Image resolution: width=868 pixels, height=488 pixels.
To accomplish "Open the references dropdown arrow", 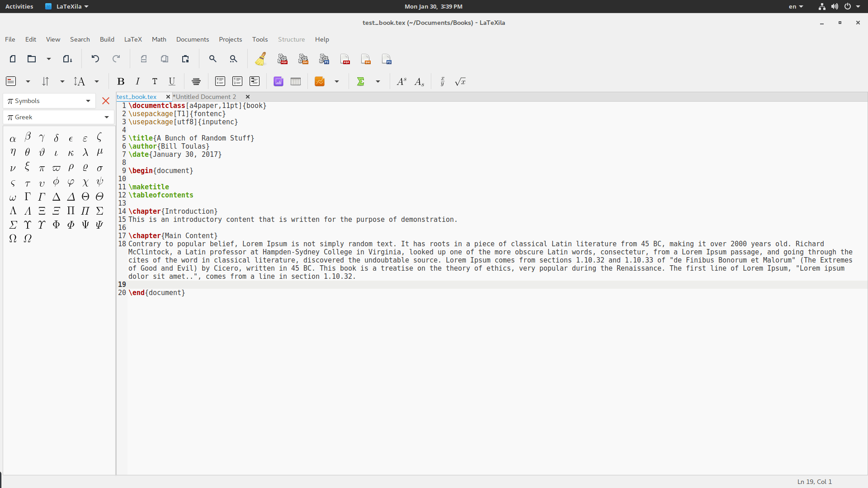I will (x=62, y=81).
